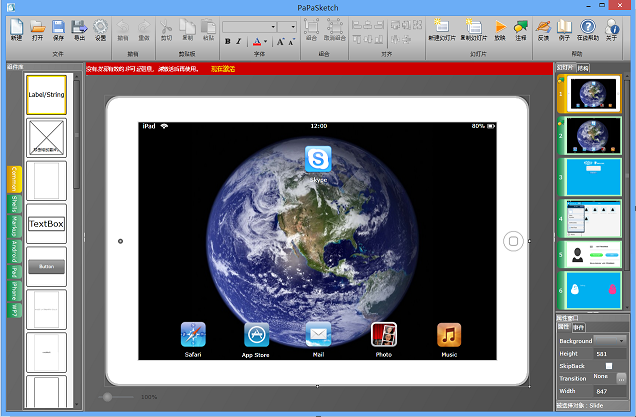Image resolution: width=636 pixels, height=417 pixels.
Task: Click the font color A icon
Action: pyautogui.click(x=257, y=41)
